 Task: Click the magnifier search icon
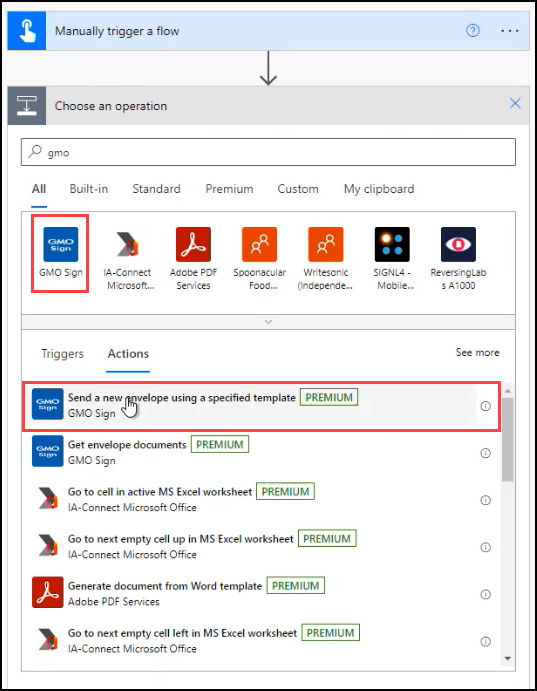click(x=34, y=151)
